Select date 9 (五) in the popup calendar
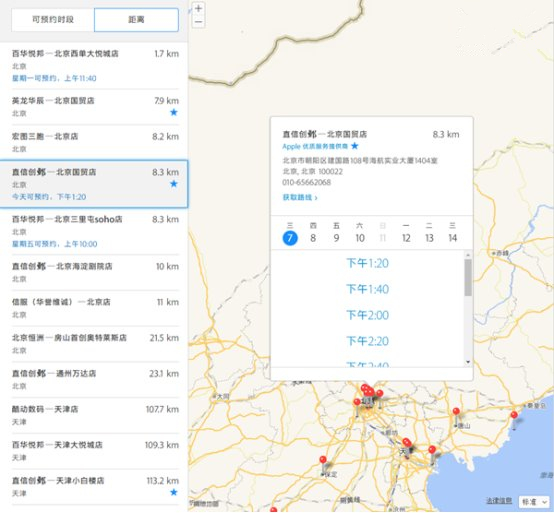The image size is (554, 513). (x=336, y=238)
